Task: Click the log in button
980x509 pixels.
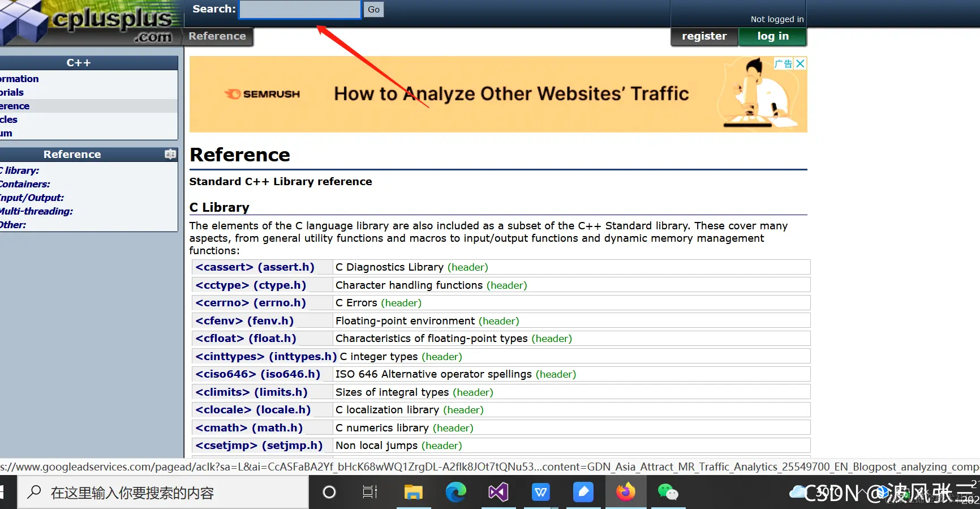Action: tap(773, 36)
